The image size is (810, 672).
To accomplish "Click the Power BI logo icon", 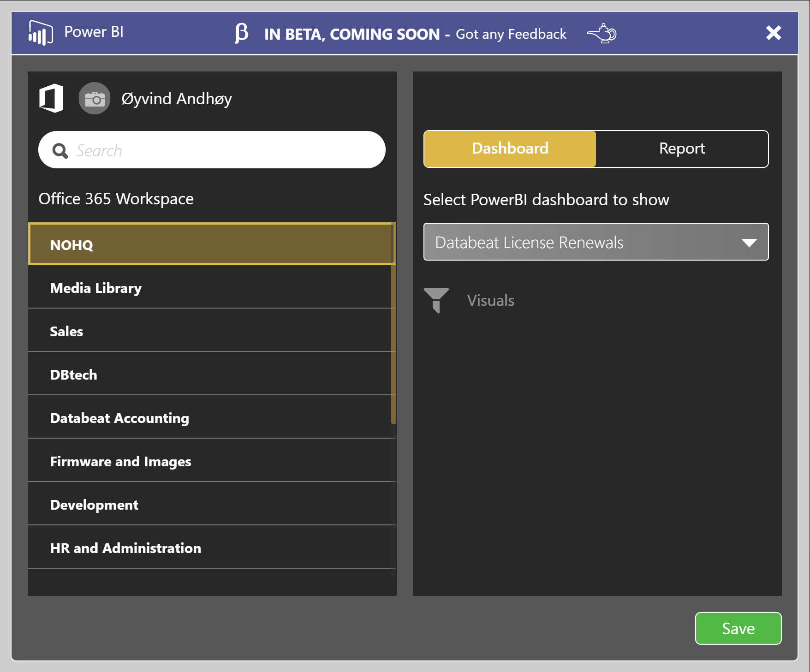I will [x=41, y=33].
